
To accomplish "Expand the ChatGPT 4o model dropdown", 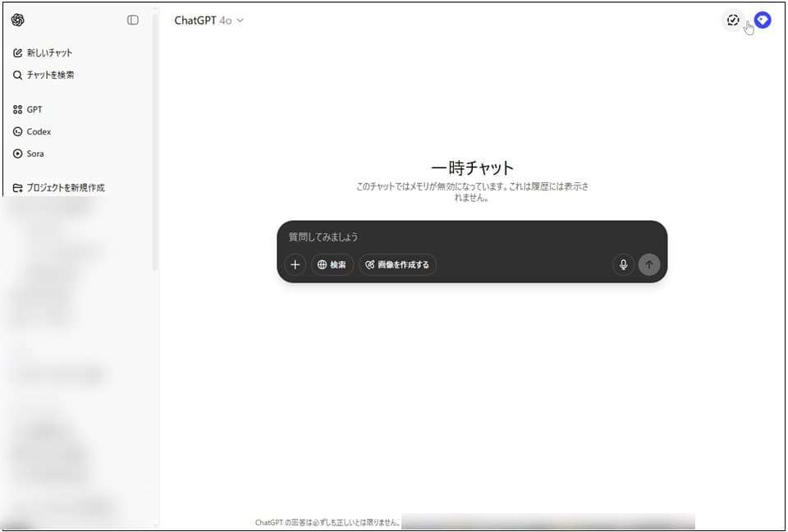I will click(208, 21).
